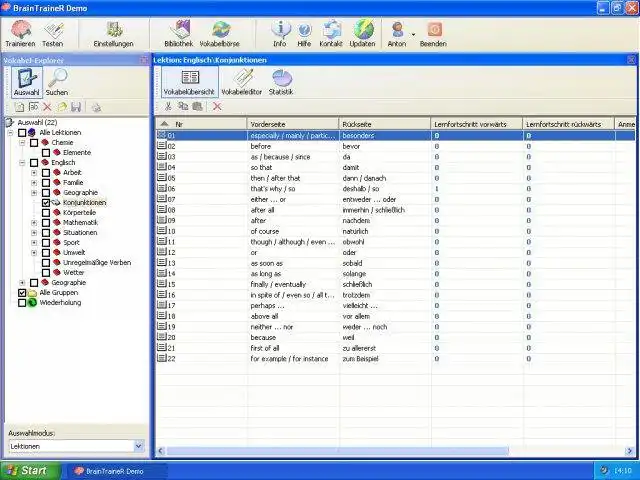640x480 pixels.
Task: Click the copy icon in lesson toolbar
Action: tap(183, 107)
